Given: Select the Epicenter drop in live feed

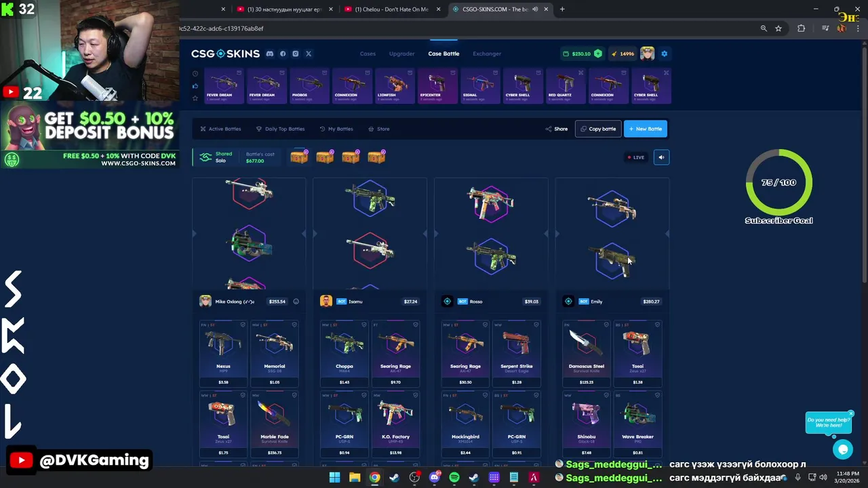Looking at the screenshot, I should 437,86.
